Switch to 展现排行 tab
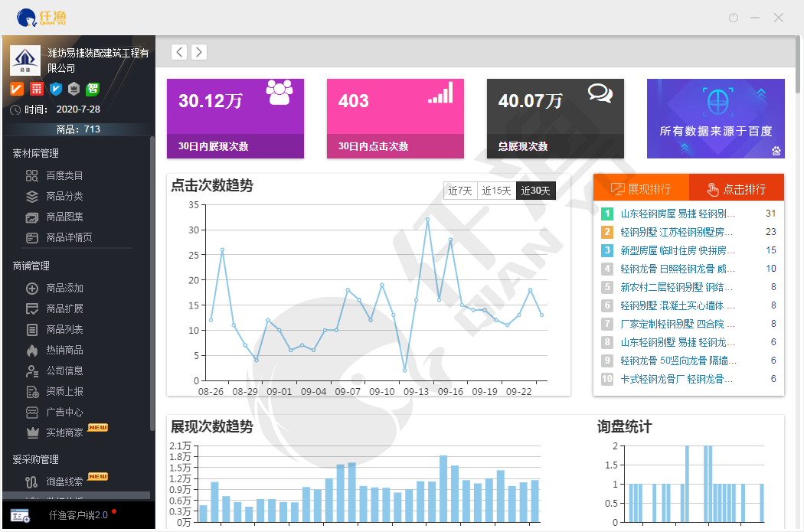 641,188
